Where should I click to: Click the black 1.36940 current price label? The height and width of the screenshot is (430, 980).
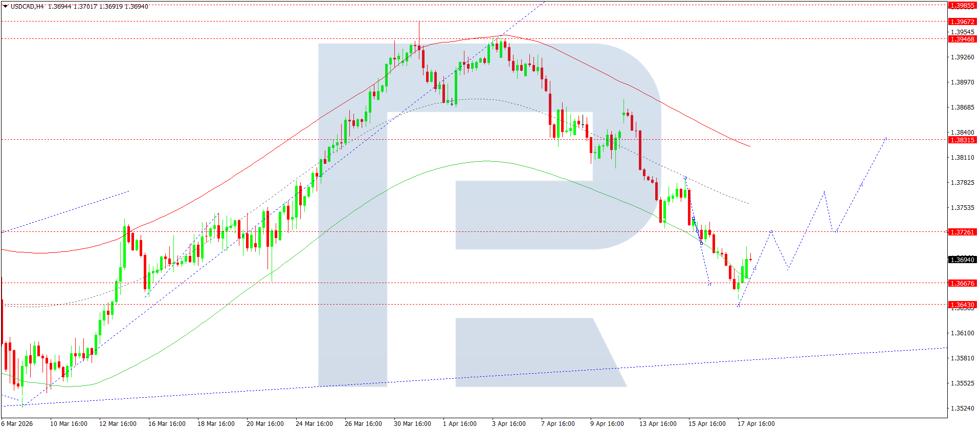click(962, 260)
